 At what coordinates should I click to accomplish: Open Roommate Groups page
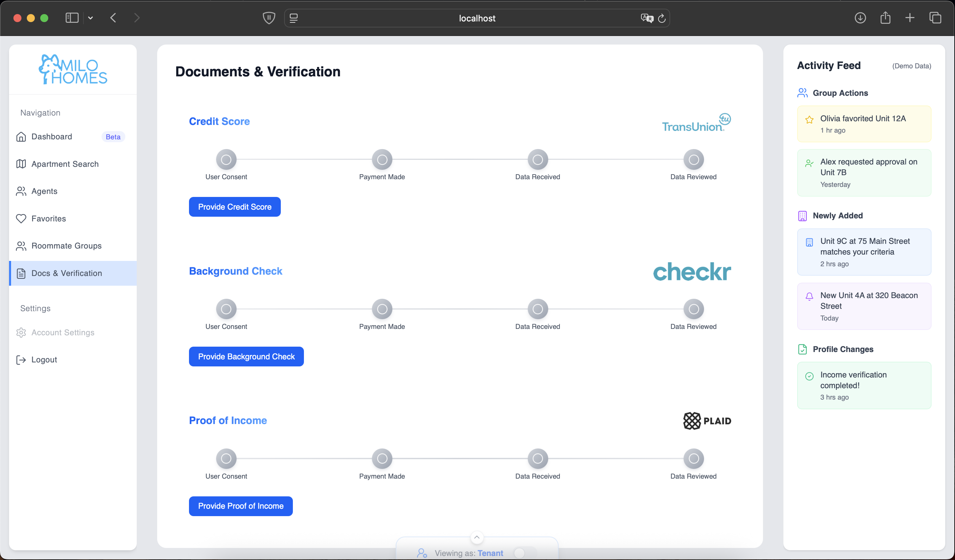(x=66, y=246)
